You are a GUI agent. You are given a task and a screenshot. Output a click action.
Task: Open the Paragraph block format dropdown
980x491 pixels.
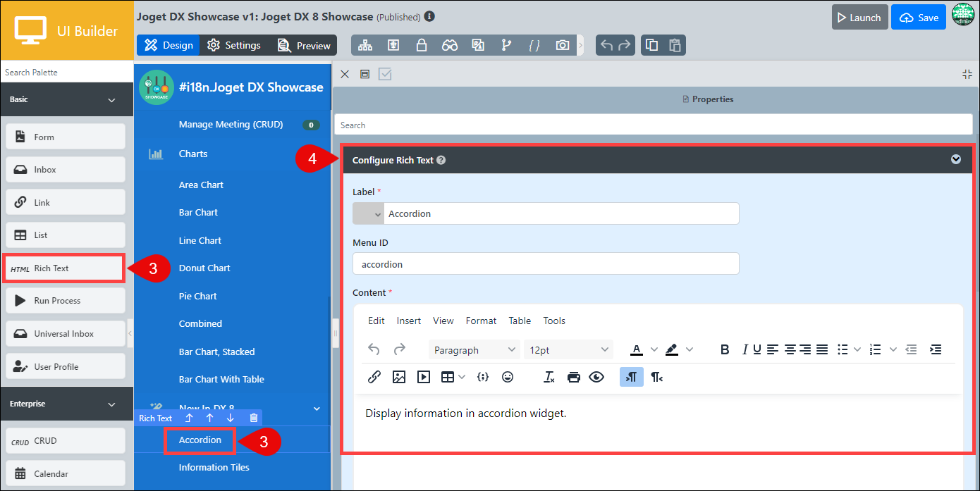(474, 350)
